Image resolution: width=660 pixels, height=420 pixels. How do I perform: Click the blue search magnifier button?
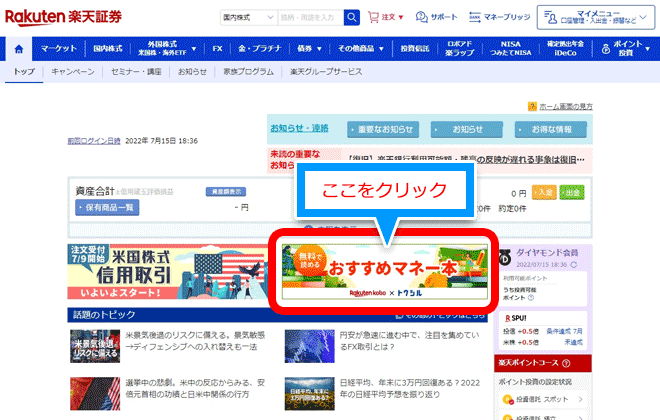pos(351,18)
